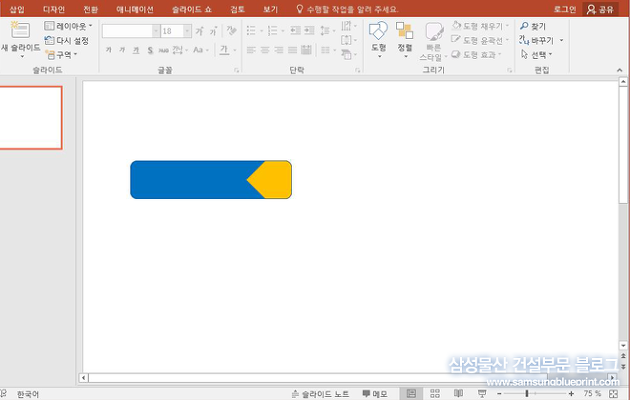Click Shape Outline (도형 윤곽선)

point(480,40)
